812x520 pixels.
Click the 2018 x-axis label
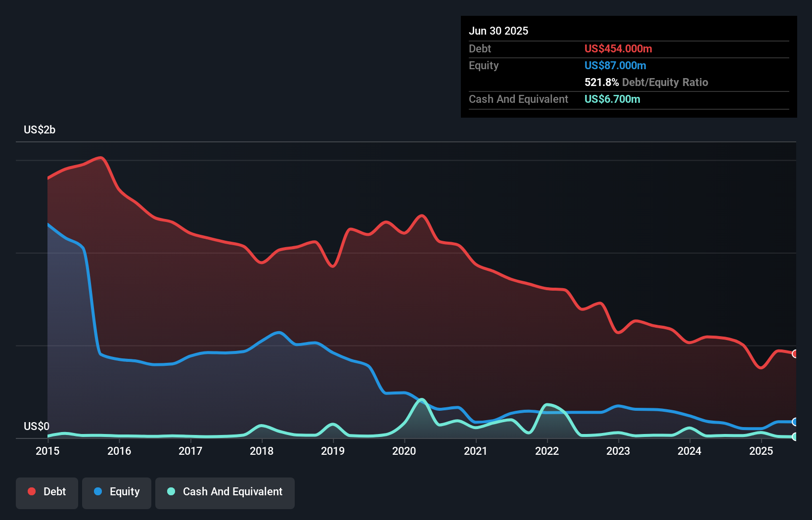click(x=262, y=451)
